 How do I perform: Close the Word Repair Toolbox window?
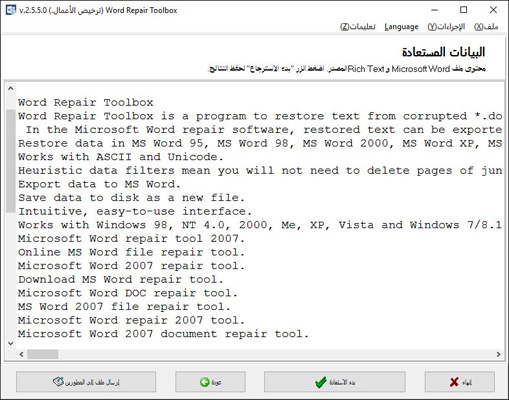[x=493, y=10]
